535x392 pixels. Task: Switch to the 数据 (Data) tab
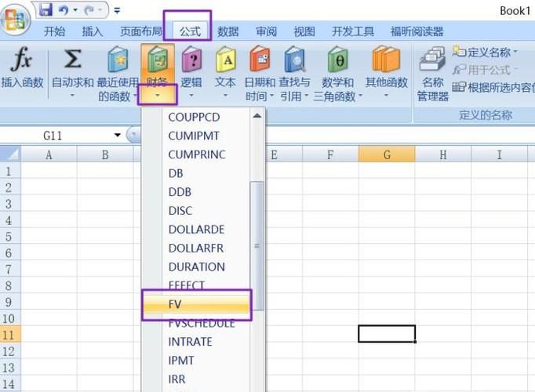point(228,31)
